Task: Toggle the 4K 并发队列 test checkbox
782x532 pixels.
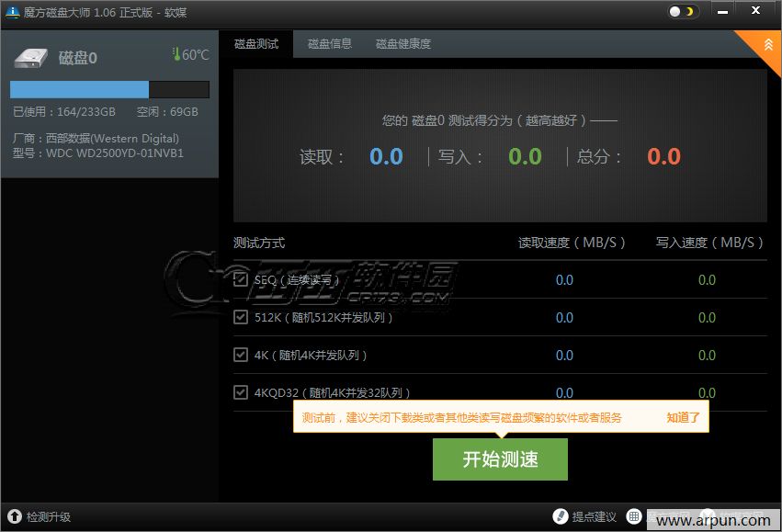Action: pyautogui.click(x=242, y=355)
